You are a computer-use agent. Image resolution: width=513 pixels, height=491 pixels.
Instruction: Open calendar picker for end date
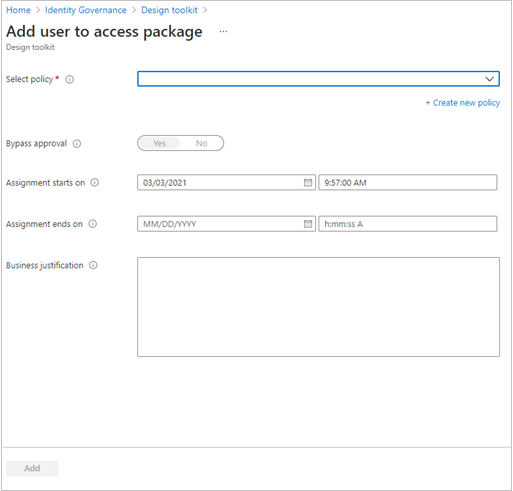[308, 224]
